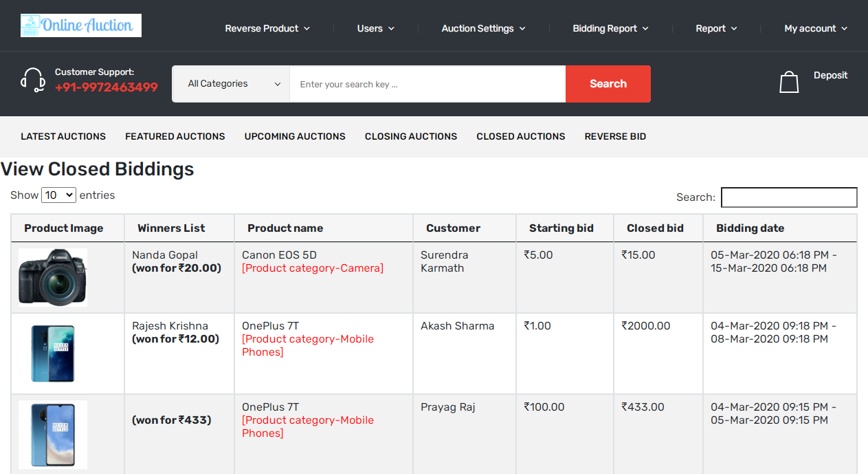This screenshot has height=474, width=868.
Task: Switch to the CLOSED AUCTIONS tab
Action: 520,136
